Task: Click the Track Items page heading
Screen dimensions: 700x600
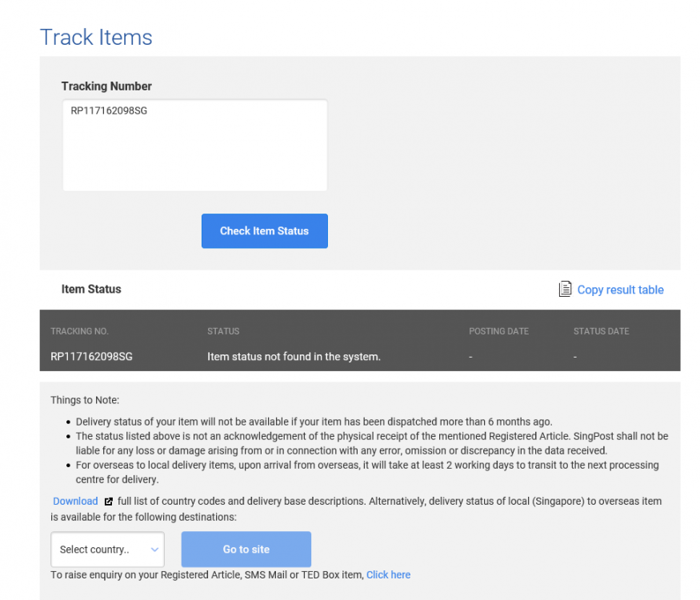Action: click(96, 38)
